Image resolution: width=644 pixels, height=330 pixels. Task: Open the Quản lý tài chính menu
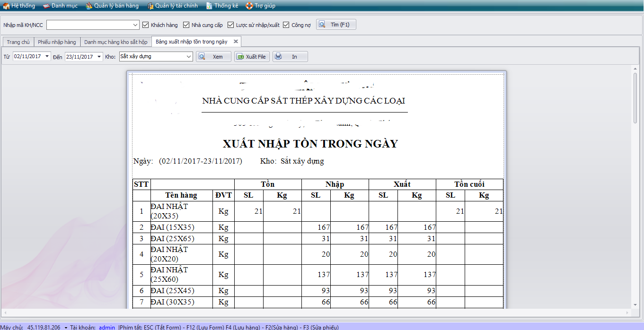point(172,6)
